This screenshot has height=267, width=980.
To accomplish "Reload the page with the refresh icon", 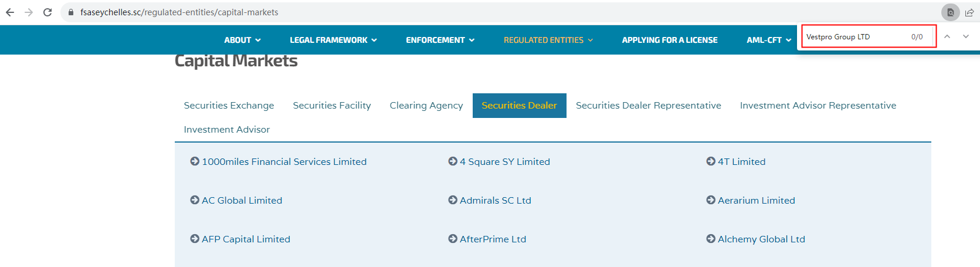I will 48,12.
